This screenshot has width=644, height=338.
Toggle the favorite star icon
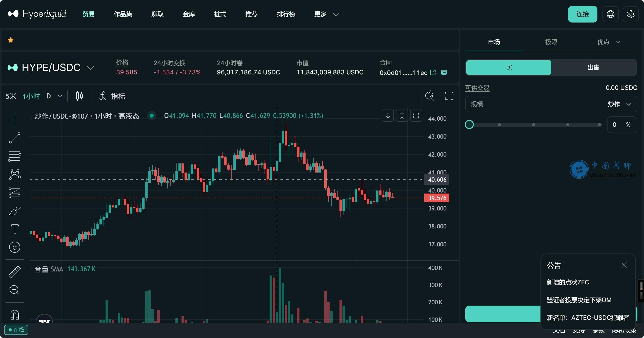[11, 40]
